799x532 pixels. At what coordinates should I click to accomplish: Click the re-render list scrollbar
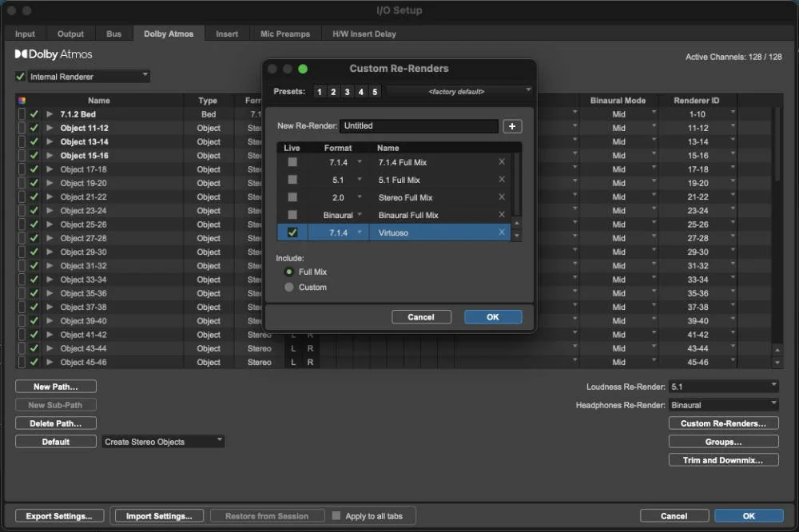(517, 185)
